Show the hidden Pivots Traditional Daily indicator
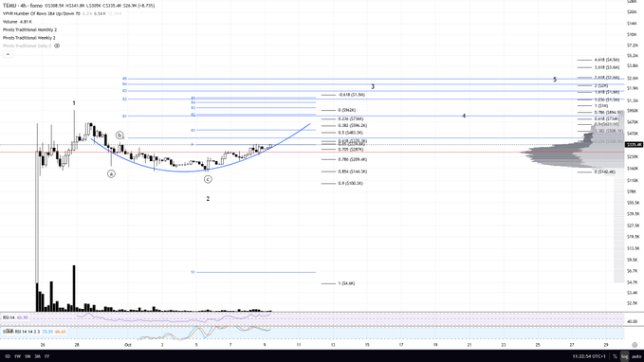 pos(57,46)
